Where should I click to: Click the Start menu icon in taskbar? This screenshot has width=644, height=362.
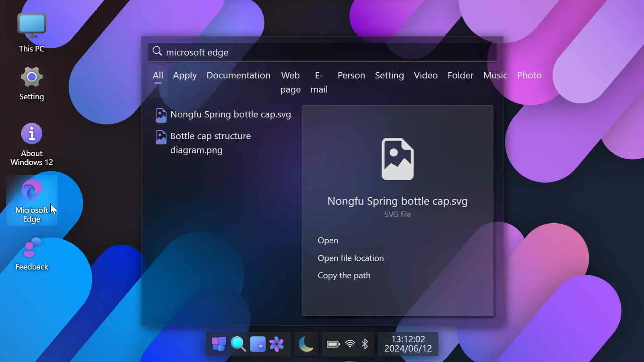(x=219, y=344)
